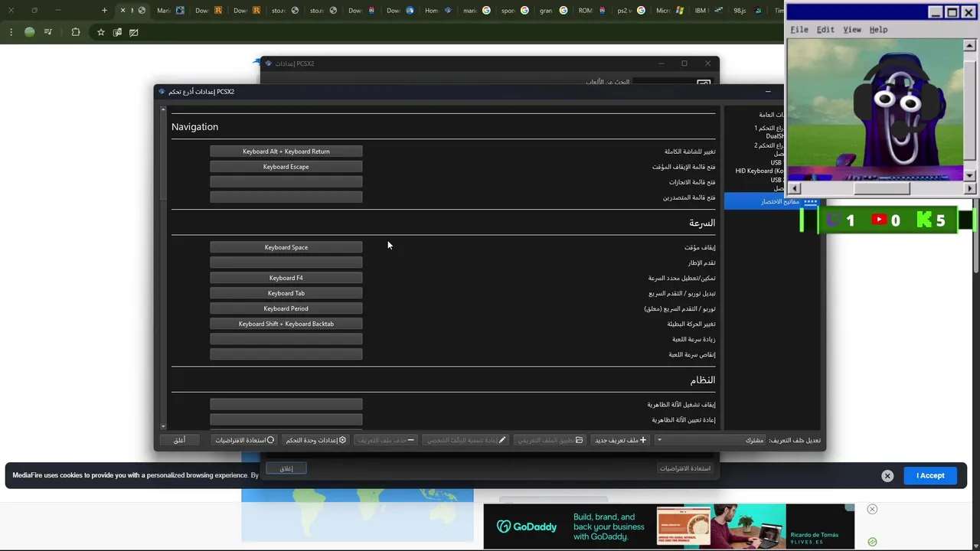Open the browser three-dot menu

(x=11, y=32)
